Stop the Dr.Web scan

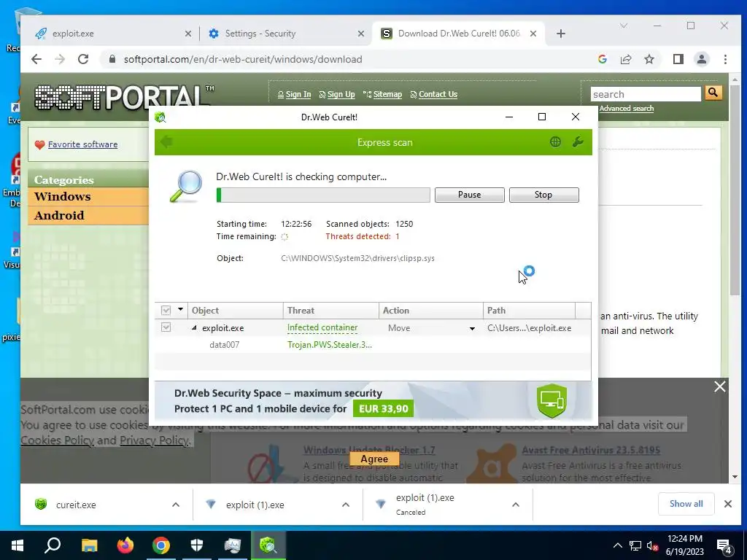543,195
